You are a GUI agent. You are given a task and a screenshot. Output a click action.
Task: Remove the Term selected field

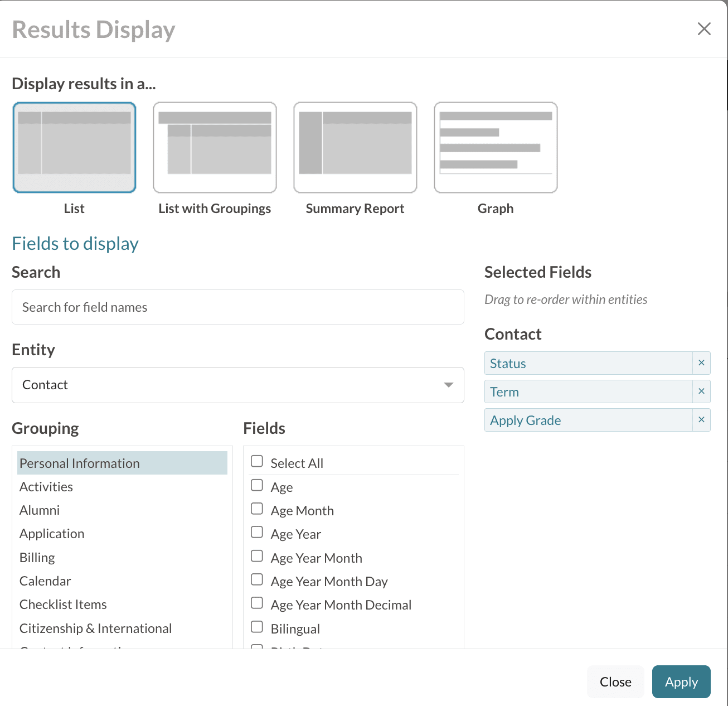pos(701,391)
